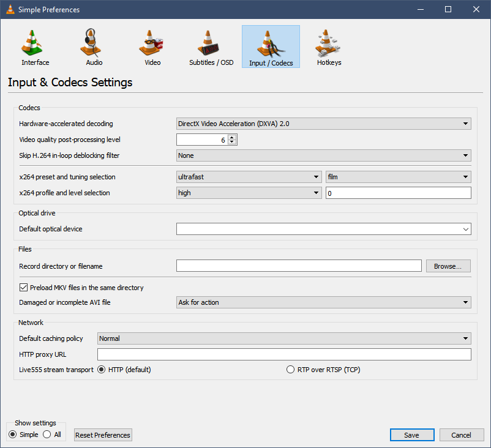Cancel the preferences dialog
The height and width of the screenshot is (448, 491).
click(x=462, y=435)
